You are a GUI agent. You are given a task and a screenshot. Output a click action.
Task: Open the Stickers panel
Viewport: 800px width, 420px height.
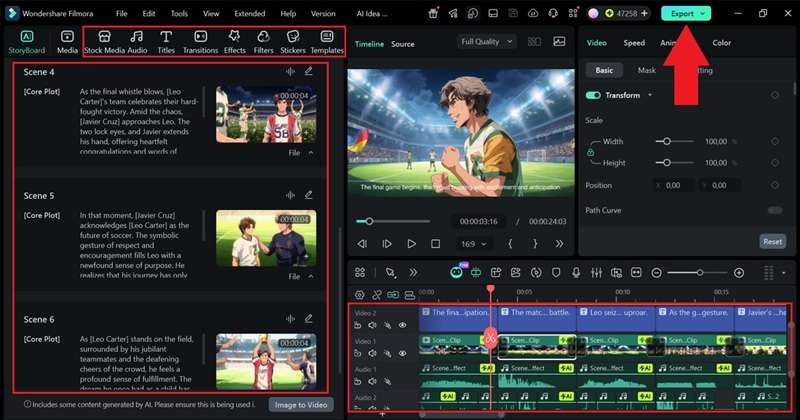pos(293,42)
